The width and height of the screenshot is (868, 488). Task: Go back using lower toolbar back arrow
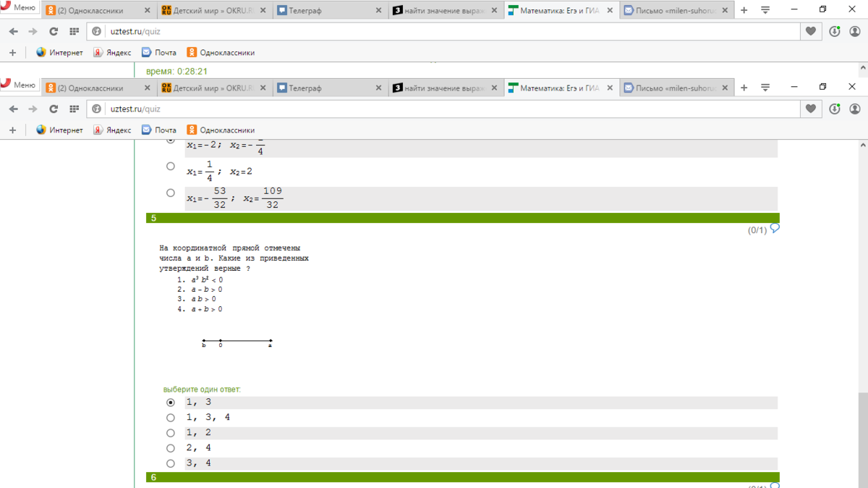(x=13, y=109)
